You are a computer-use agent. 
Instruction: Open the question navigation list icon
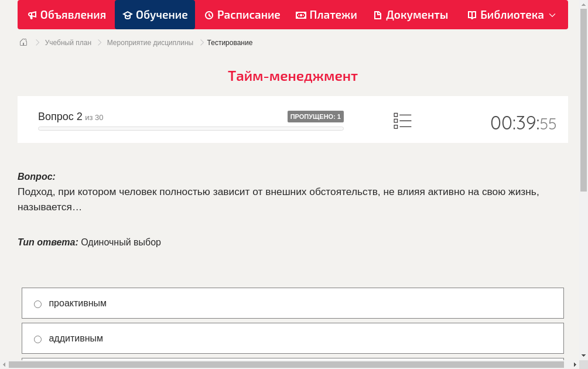(402, 121)
